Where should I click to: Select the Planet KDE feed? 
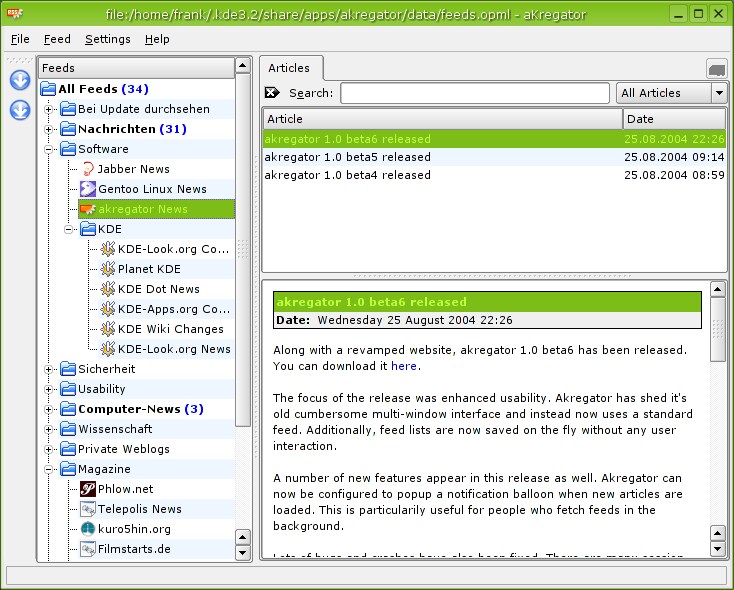pyautogui.click(x=149, y=269)
